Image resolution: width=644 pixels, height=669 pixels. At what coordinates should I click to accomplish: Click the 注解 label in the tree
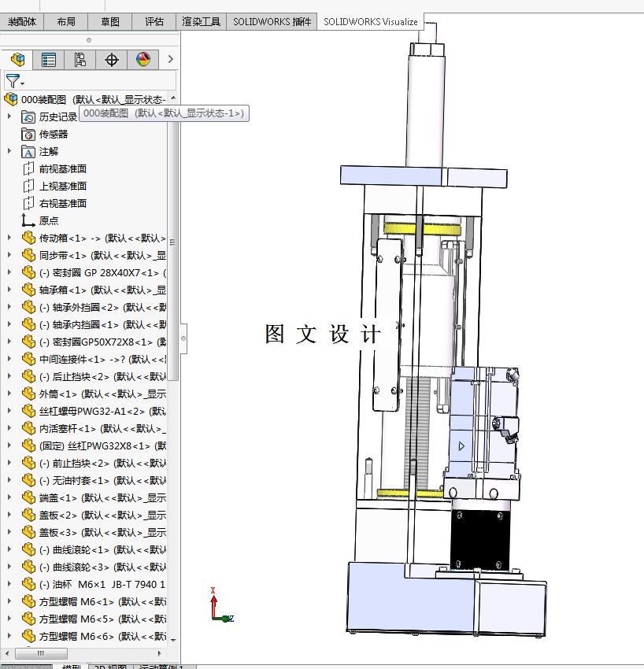point(49,151)
